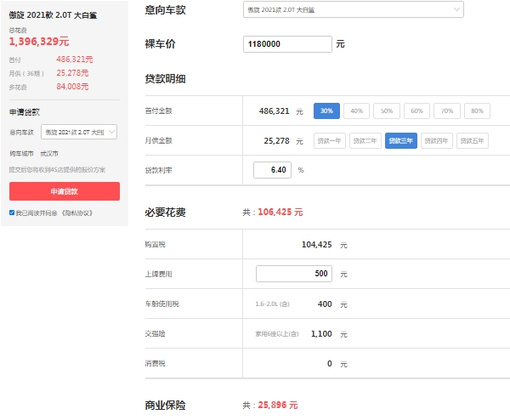Toggle the 我已阅读并同意 agreement checkbox

pos(12,213)
